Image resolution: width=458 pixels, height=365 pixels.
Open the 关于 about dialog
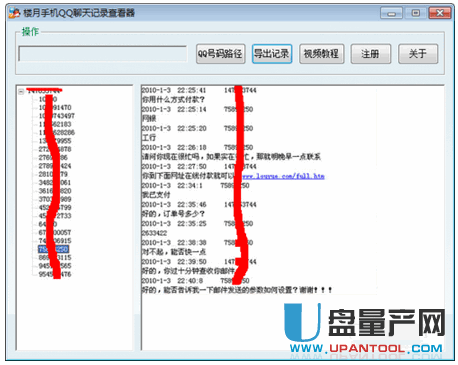point(418,54)
